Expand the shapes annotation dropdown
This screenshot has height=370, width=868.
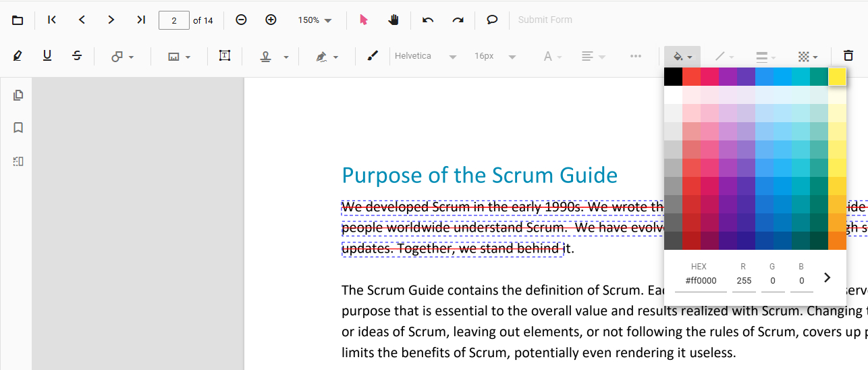point(122,57)
